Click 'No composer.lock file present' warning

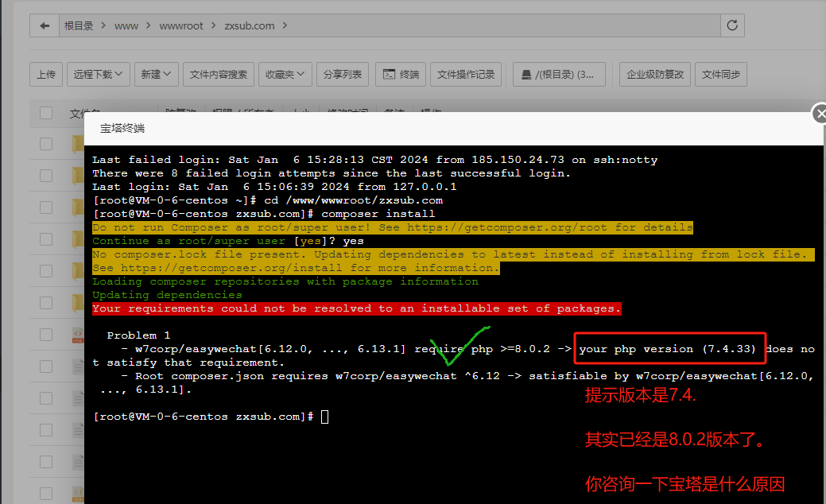point(453,254)
